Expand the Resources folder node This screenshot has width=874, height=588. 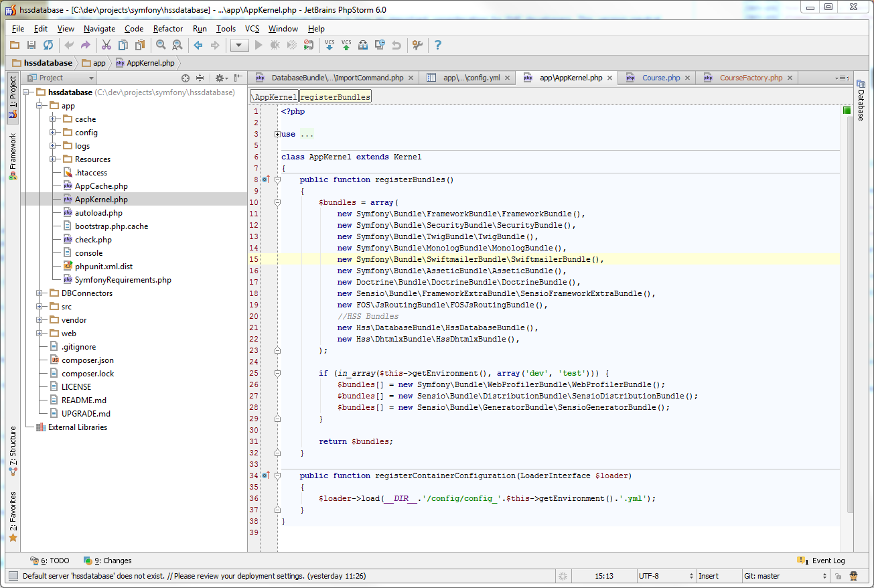(x=52, y=159)
